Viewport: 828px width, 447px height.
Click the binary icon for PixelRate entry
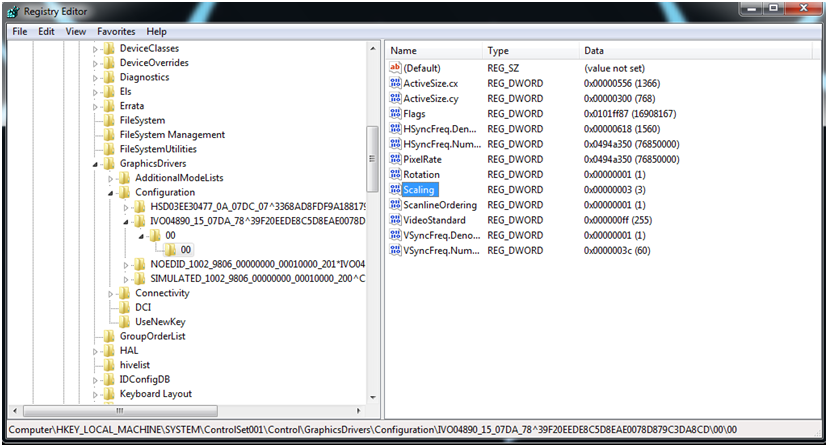point(394,159)
